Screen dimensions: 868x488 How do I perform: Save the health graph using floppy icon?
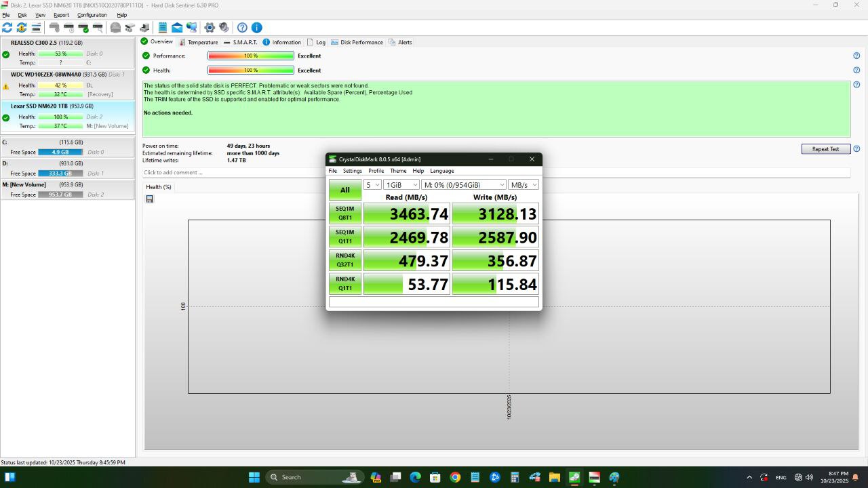(149, 199)
